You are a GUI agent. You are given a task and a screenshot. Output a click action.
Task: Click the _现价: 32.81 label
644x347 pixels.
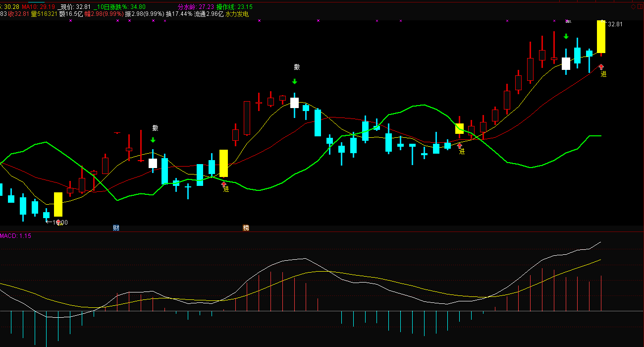tap(74, 7)
